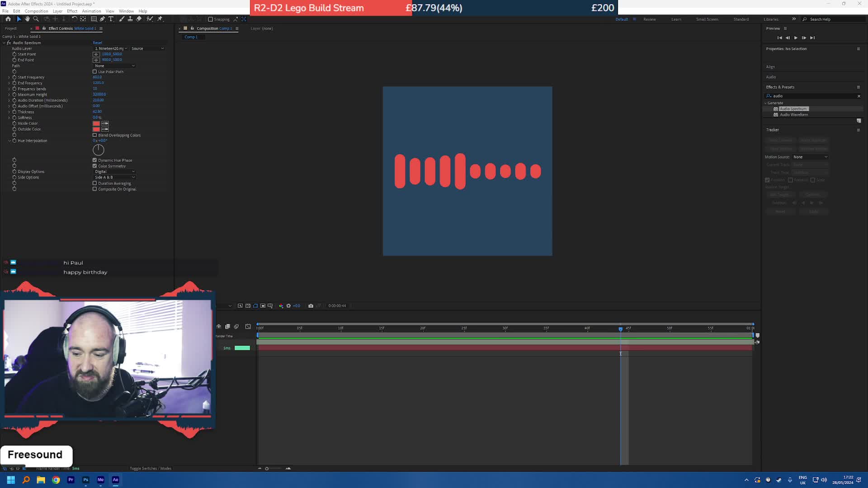Select Audio Waveform effect preset
Viewport: 868px width, 488px height.
tap(793, 115)
